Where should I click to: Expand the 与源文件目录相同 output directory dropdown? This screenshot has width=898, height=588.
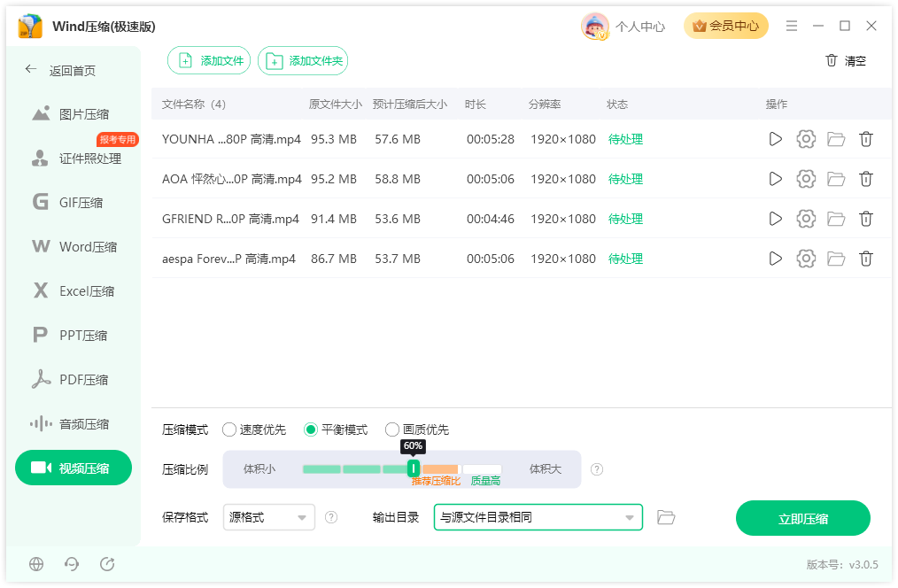(x=538, y=517)
